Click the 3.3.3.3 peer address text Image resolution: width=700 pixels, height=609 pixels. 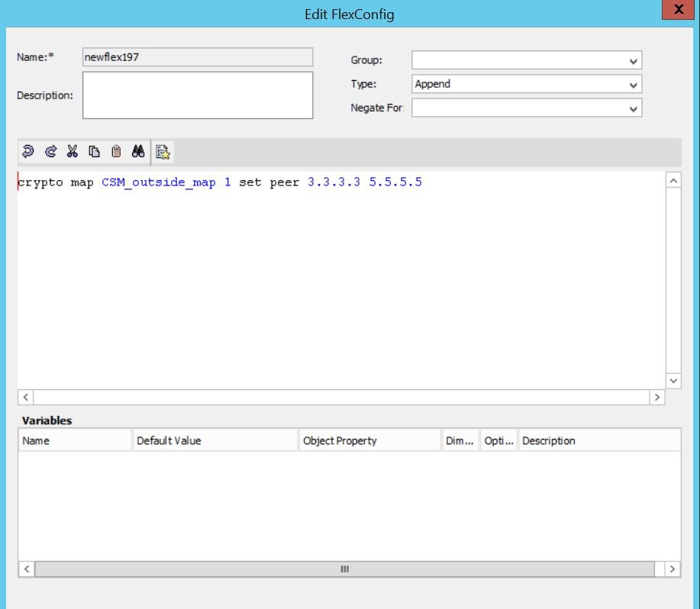click(x=334, y=182)
